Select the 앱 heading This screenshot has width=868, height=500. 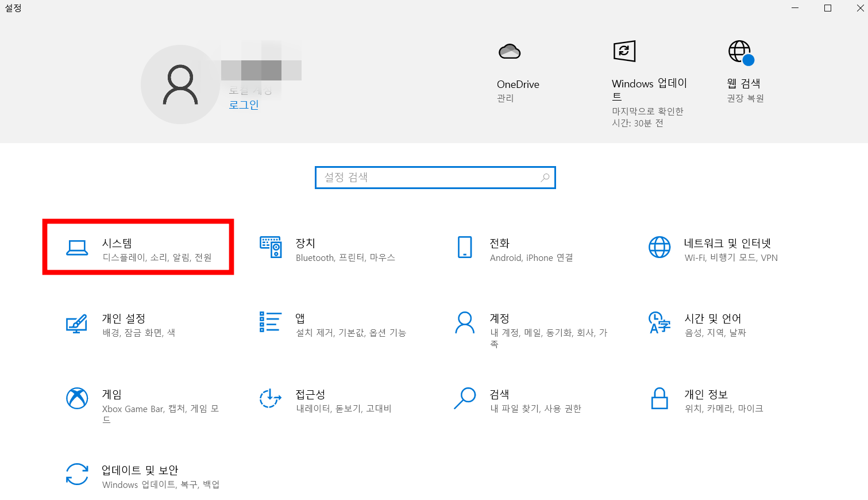(x=300, y=318)
